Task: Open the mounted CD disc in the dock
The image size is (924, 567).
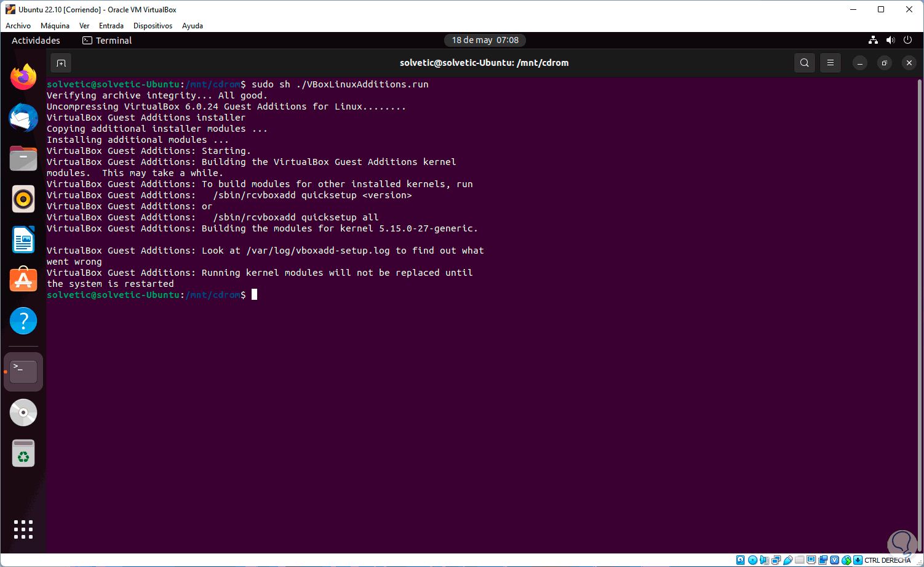Action: pos(23,412)
